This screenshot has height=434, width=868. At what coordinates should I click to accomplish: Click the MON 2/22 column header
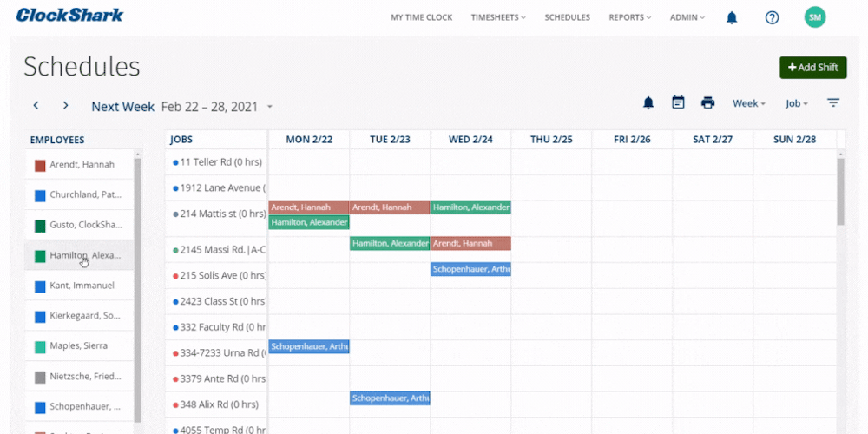pos(309,140)
